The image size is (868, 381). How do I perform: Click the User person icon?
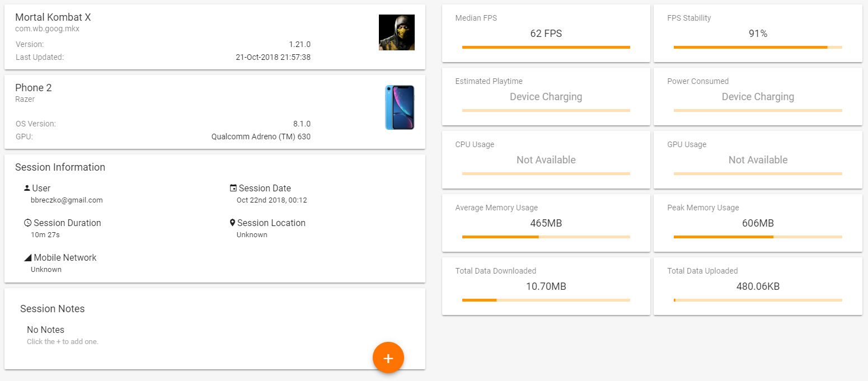(x=27, y=188)
